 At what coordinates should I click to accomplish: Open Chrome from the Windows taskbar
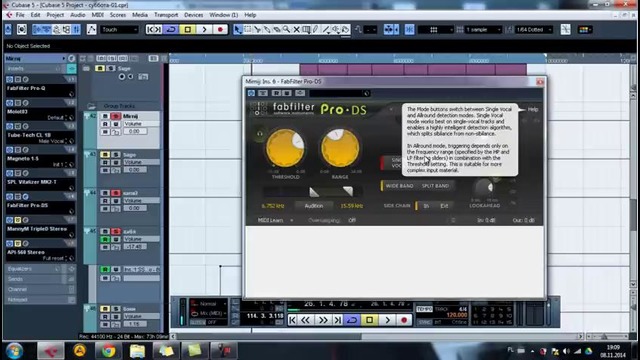coord(108,351)
